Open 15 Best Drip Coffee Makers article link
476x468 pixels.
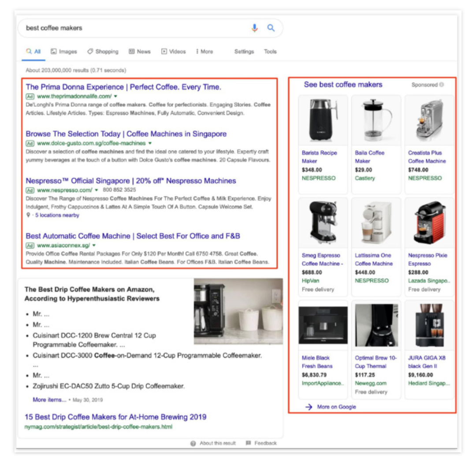click(115, 417)
